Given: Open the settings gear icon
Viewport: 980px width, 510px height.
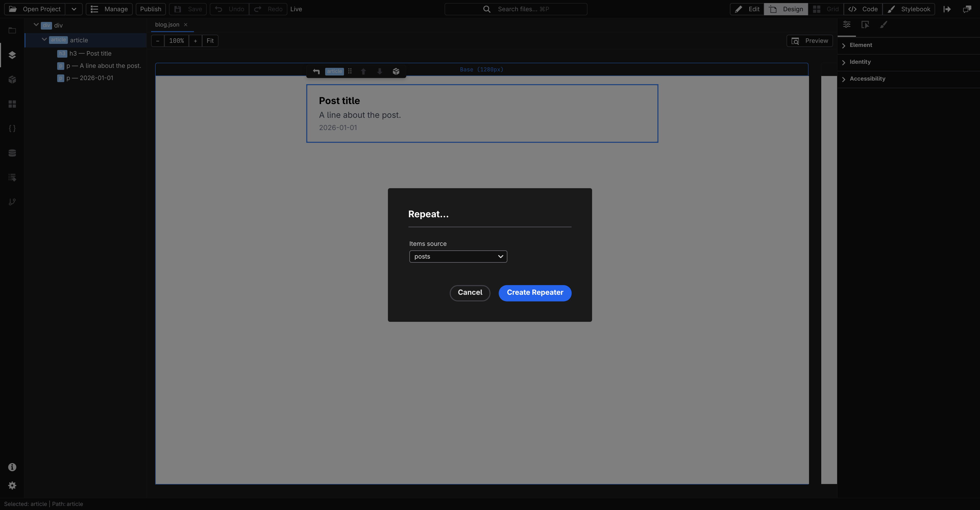Looking at the screenshot, I should [12, 485].
